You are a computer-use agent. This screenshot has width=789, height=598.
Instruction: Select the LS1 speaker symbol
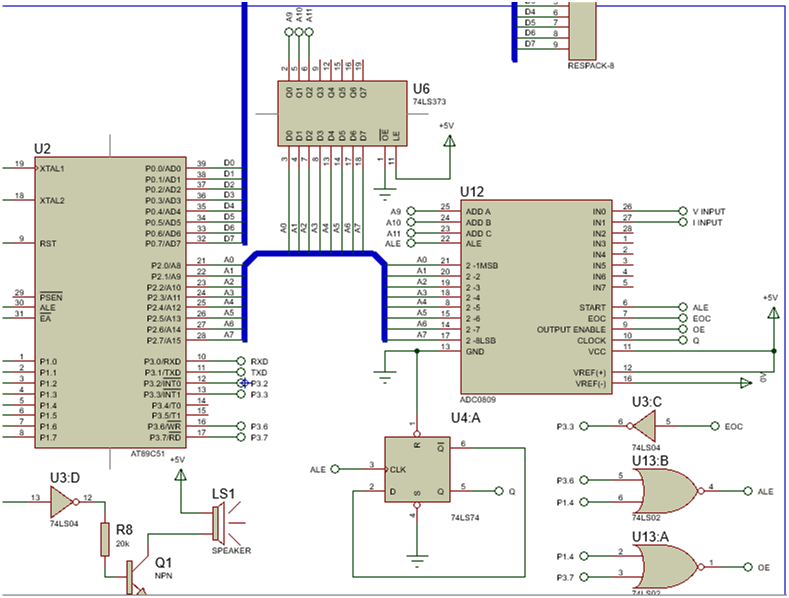pos(227,522)
